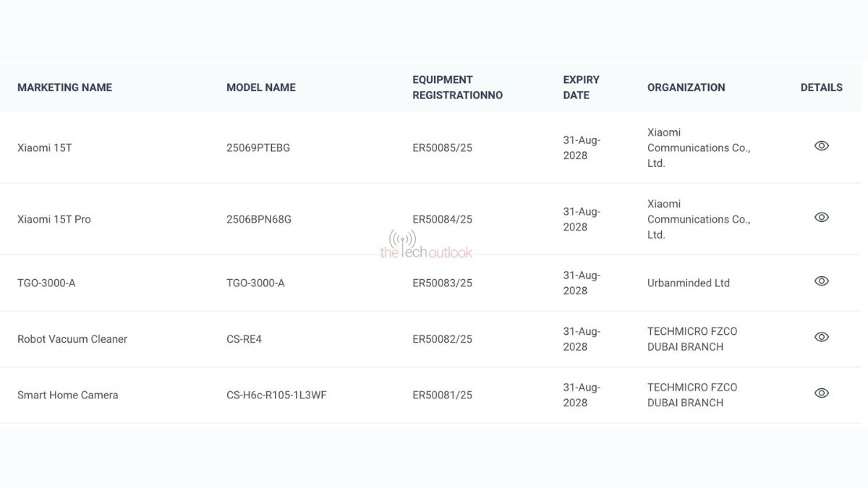
Task: View details for Xiaomi 15T row
Action: pos(821,146)
